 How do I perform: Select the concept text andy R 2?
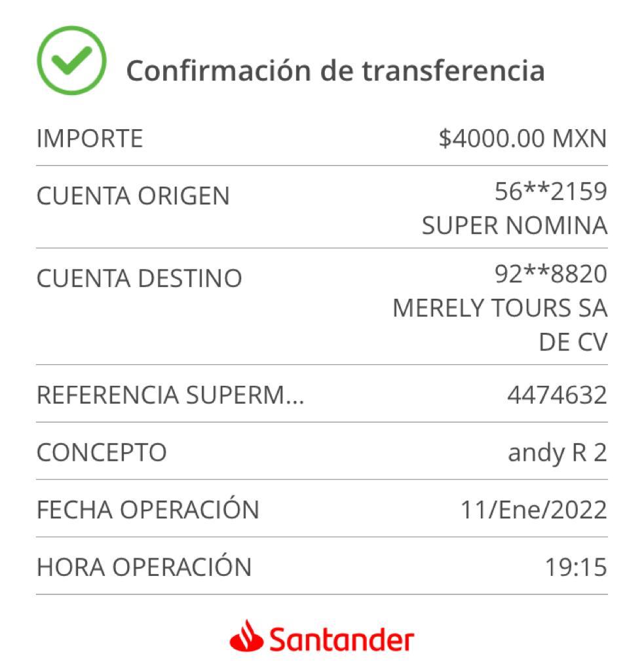[558, 453]
